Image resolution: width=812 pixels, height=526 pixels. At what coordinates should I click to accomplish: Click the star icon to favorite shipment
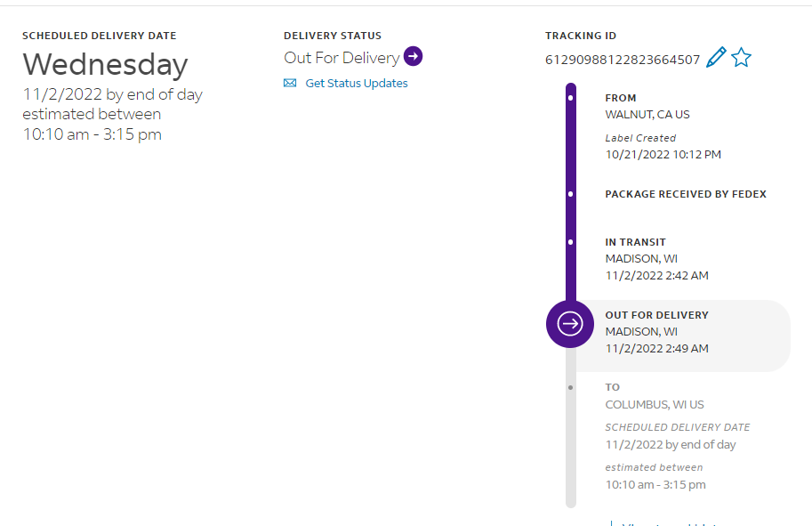[741, 59]
